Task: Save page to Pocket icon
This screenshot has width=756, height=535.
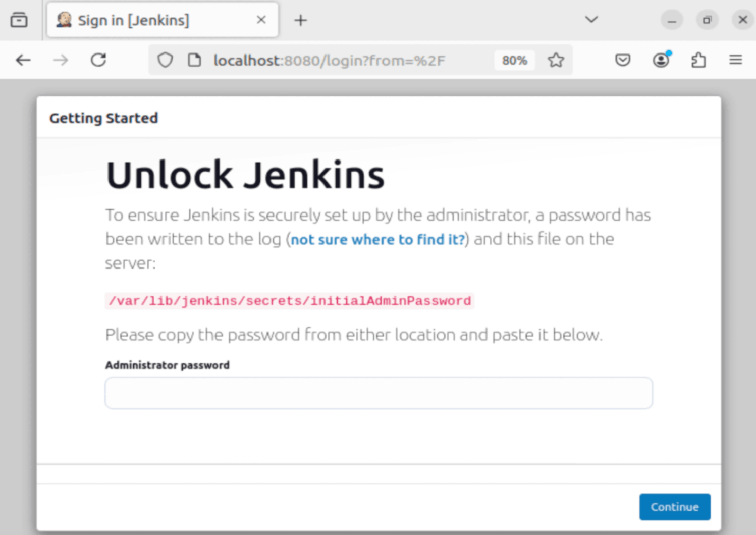Action: pos(623,60)
